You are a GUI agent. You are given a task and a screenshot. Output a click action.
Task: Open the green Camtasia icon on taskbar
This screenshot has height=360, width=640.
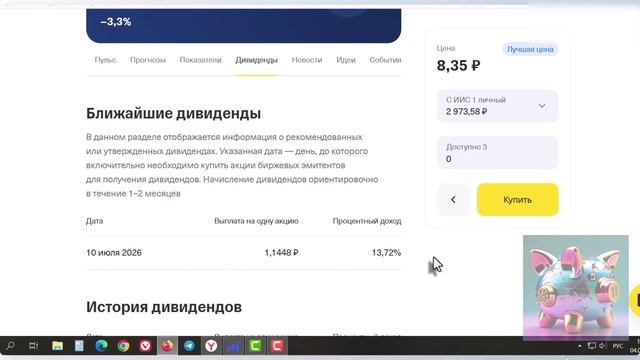(255, 346)
